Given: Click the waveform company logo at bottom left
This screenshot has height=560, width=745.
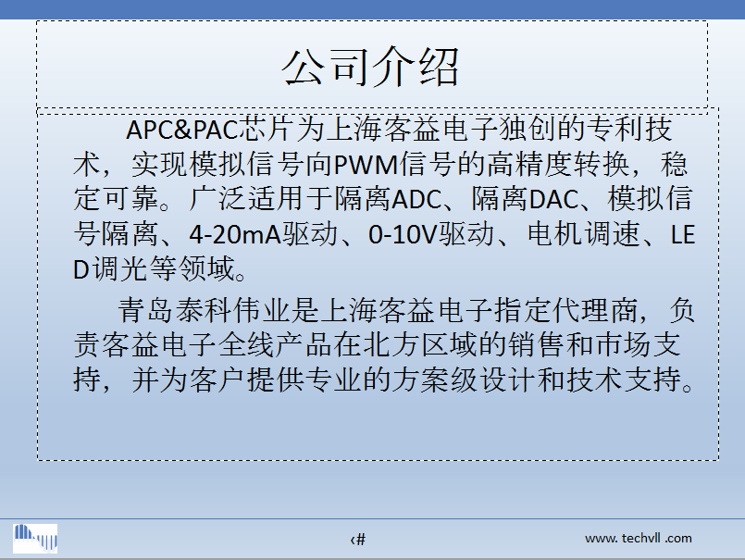Looking at the screenshot, I should click(35, 538).
